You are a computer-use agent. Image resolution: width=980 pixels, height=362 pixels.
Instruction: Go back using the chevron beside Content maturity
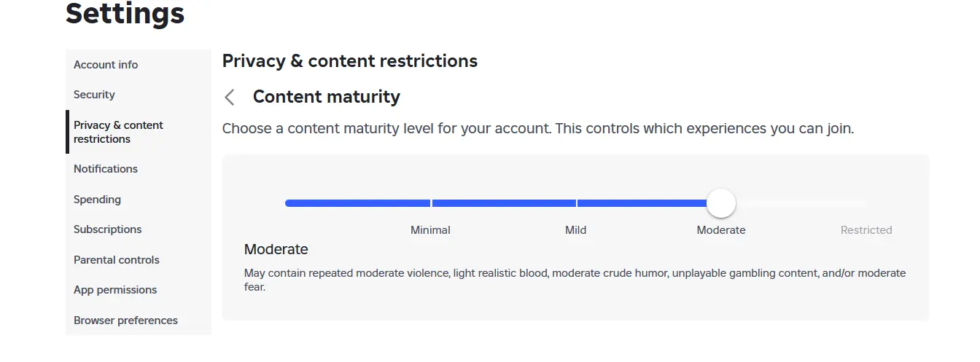point(230,97)
